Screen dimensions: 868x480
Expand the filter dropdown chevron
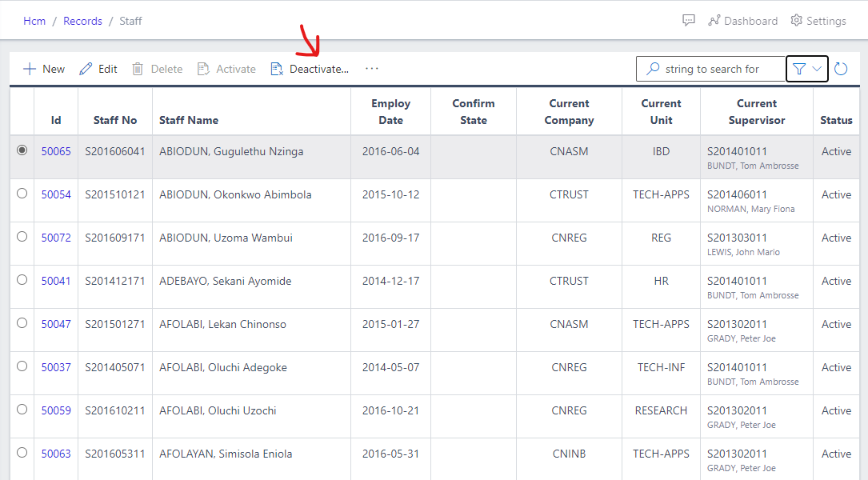817,69
